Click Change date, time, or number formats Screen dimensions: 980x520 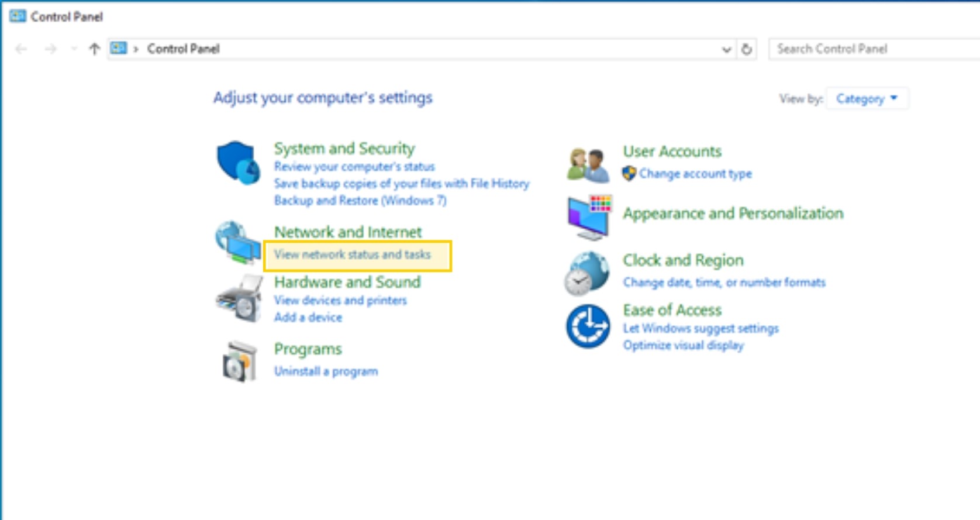point(724,283)
